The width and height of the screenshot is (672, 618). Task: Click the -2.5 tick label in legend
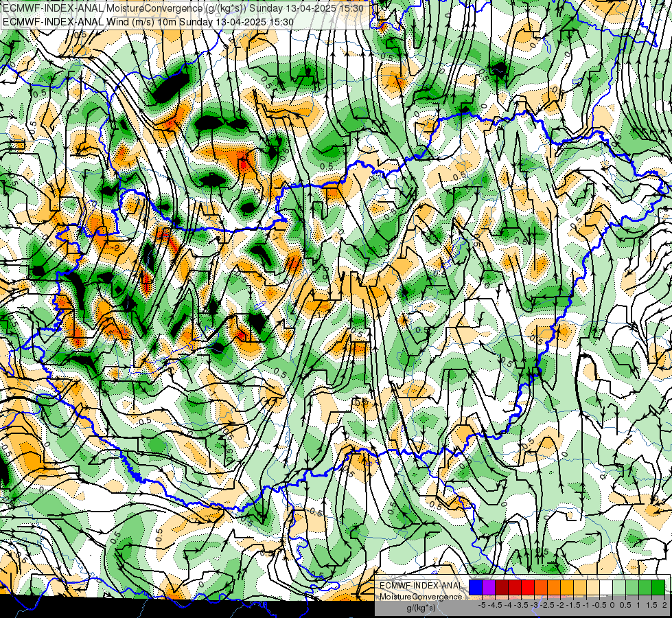click(x=547, y=605)
